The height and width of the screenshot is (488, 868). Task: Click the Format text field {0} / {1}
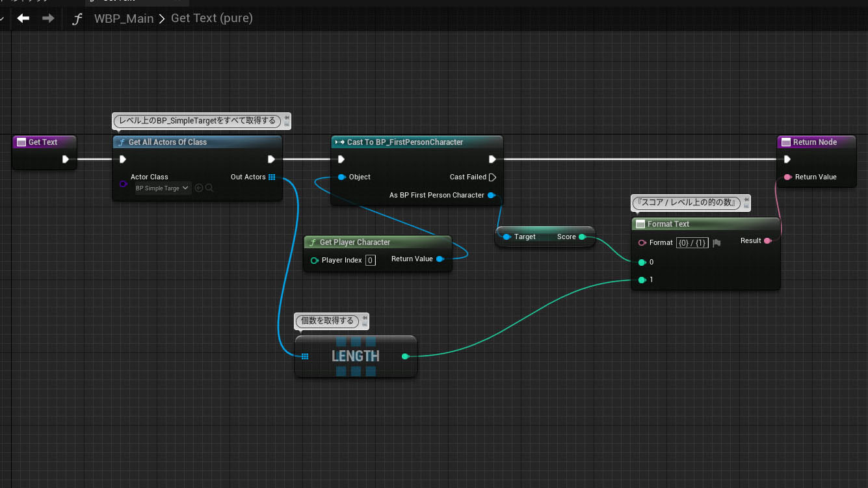(x=692, y=243)
